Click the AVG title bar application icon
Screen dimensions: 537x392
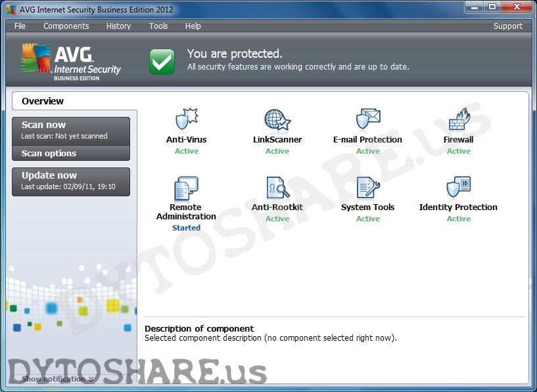[11, 10]
